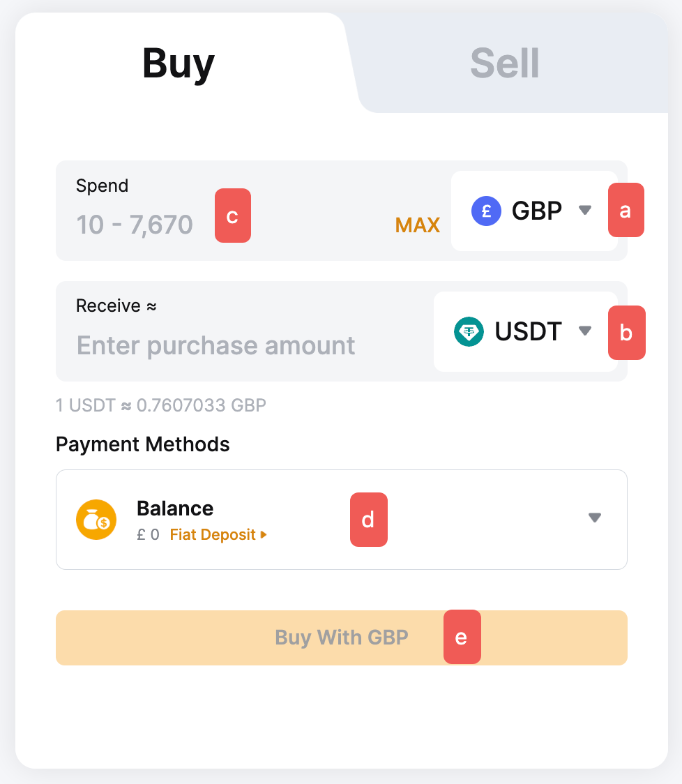
Task: Click the red marker labeled e
Action: coord(462,637)
